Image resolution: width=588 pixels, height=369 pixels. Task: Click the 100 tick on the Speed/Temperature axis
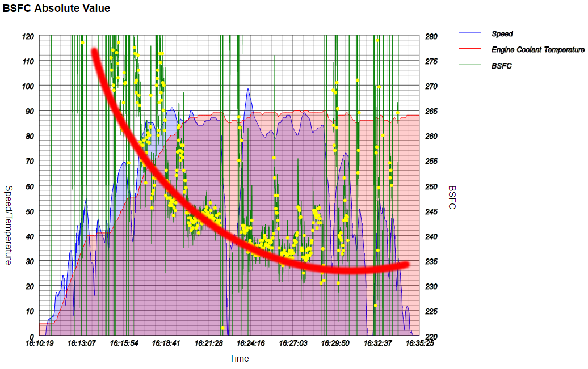tap(28, 86)
